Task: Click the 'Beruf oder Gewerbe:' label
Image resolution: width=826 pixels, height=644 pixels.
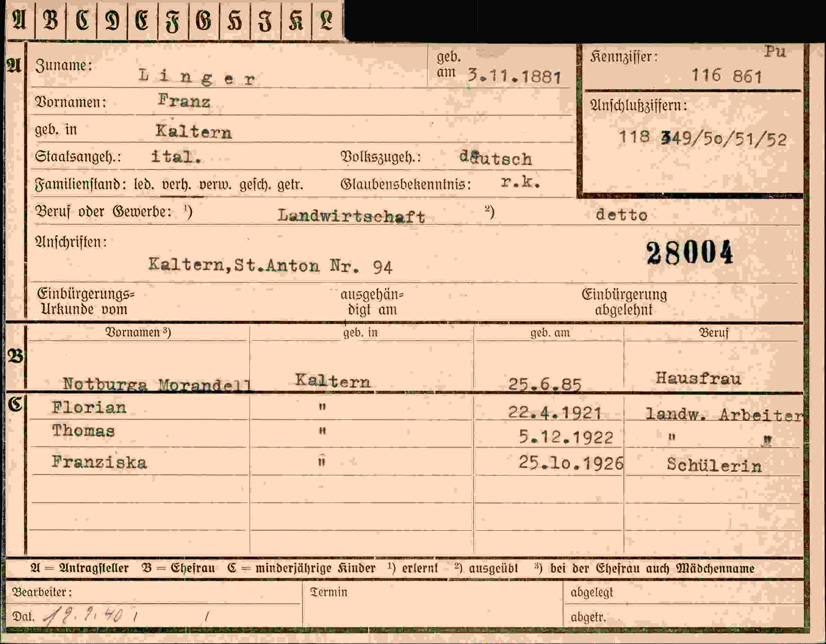Action: coord(103,212)
